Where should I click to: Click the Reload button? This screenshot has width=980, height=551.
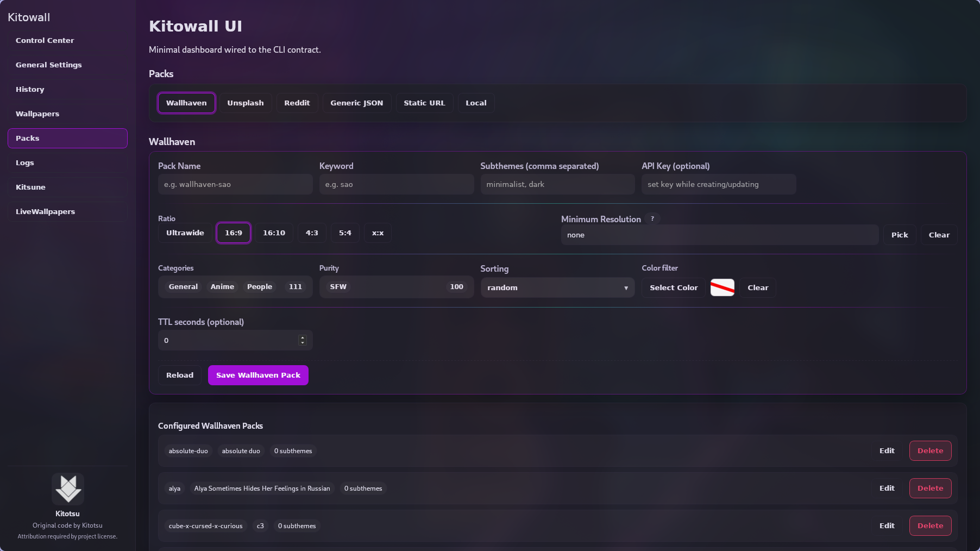pyautogui.click(x=179, y=375)
